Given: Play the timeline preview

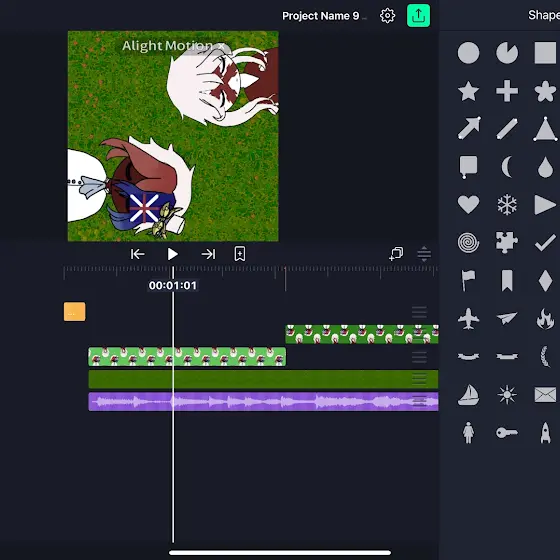Looking at the screenshot, I should point(173,254).
